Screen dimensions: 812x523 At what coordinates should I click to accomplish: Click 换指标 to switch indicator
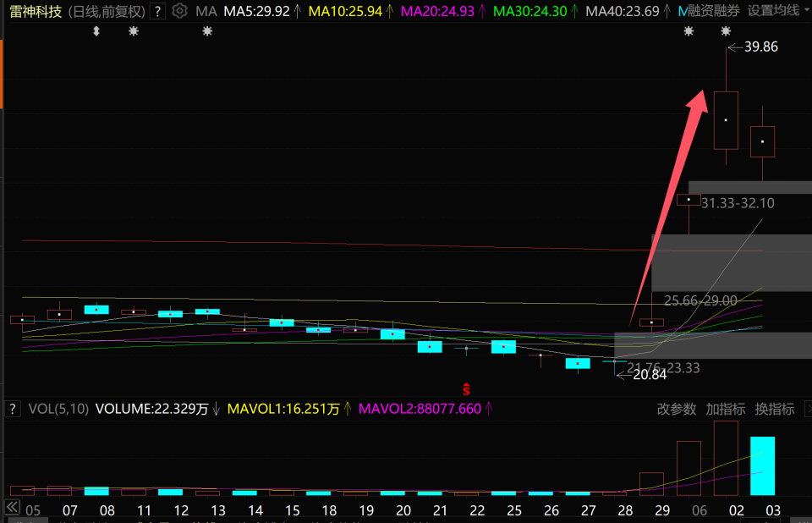[x=775, y=409]
